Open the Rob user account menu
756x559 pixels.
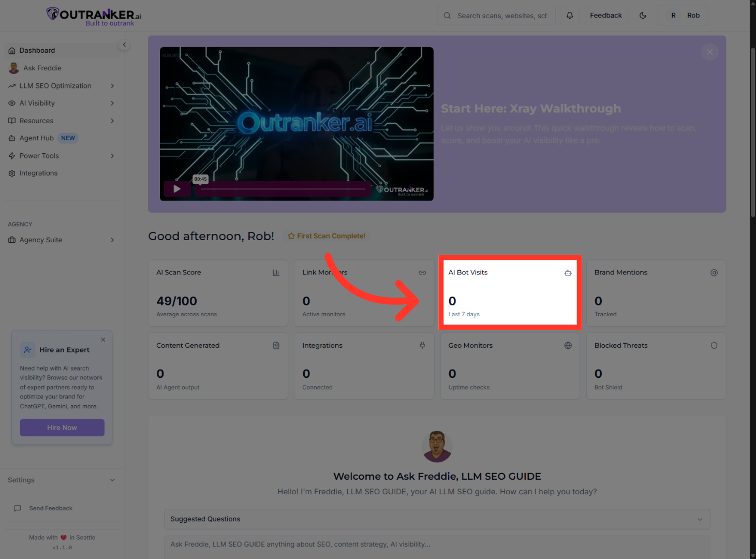coord(683,16)
